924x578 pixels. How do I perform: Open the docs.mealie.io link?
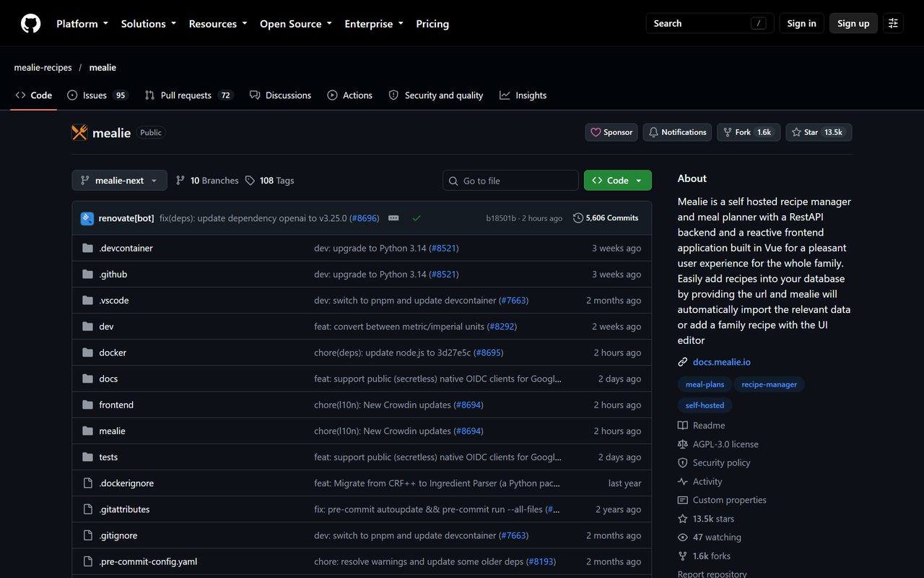[x=722, y=362]
